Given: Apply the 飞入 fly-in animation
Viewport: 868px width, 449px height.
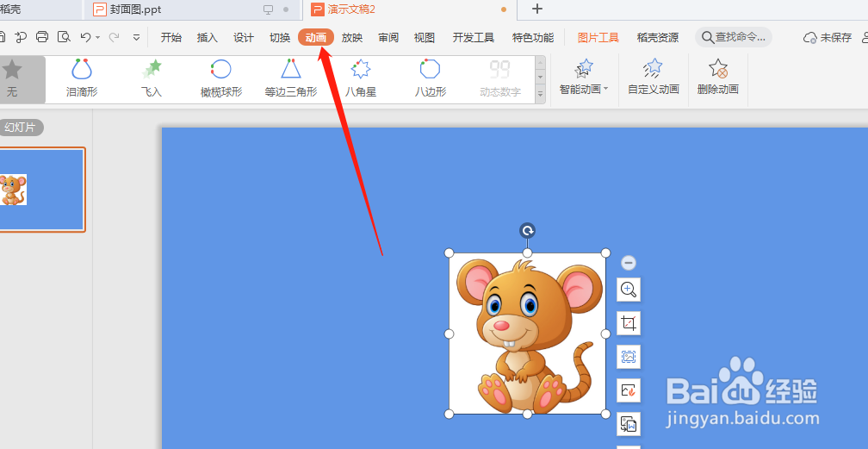Looking at the screenshot, I should click(152, 79).
